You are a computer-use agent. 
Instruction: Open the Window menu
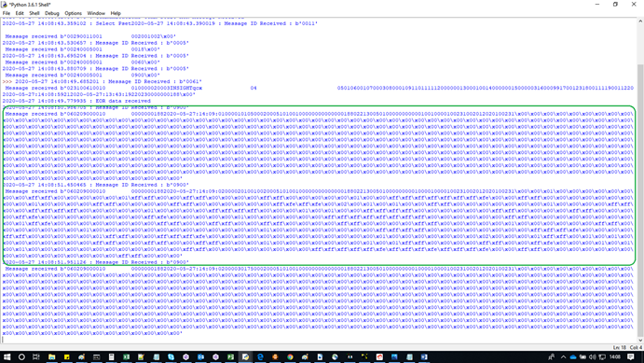pyautogui.click(x=96, y=13)
